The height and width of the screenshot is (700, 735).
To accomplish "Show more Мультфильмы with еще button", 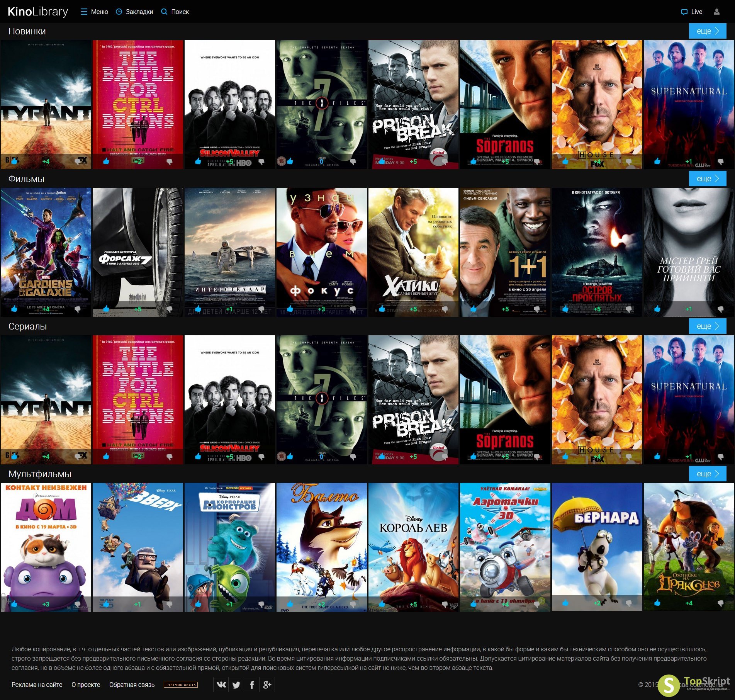I will coord(708,474).
